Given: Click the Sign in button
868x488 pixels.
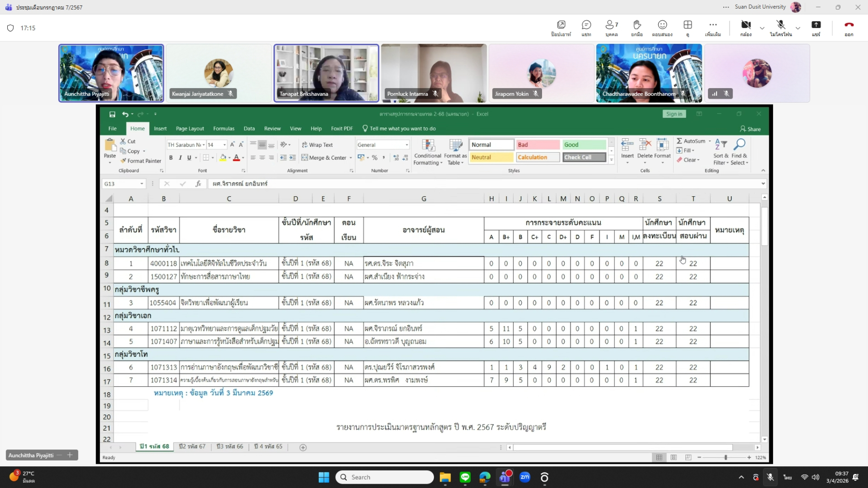Looking at the screenshot, I should (x=674, y=114).
